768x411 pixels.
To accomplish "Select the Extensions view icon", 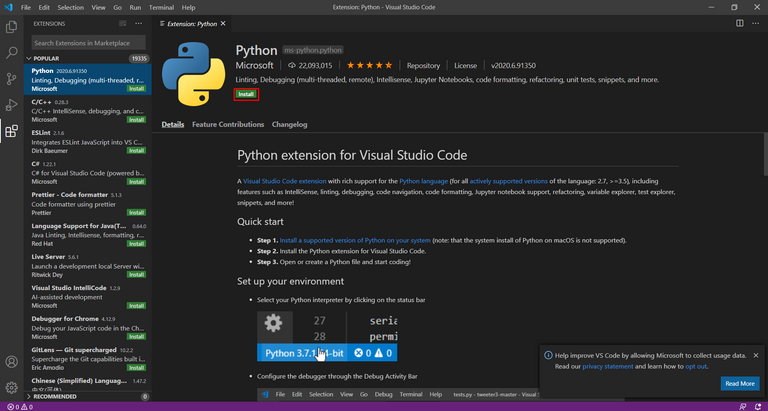I will (11, 131).
